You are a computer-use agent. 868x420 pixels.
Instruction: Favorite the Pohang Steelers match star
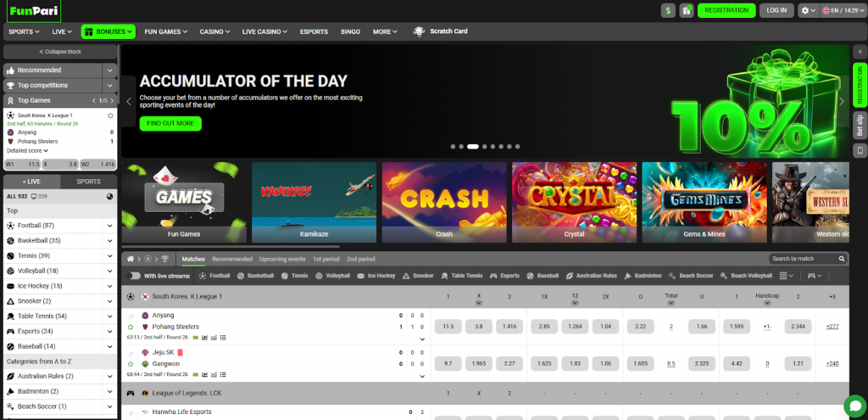[131, 327]
